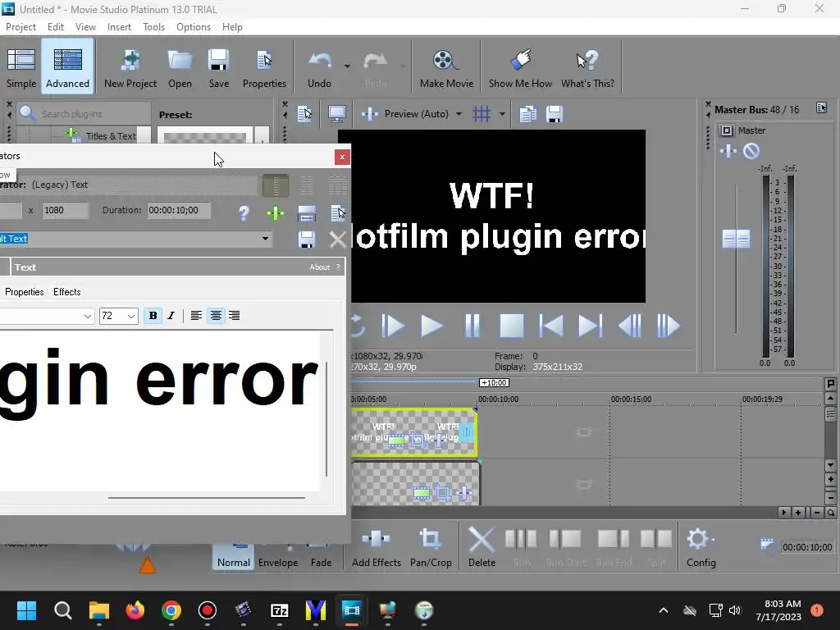Go to start of project
840x630 pixels.
tap(550, 326)
